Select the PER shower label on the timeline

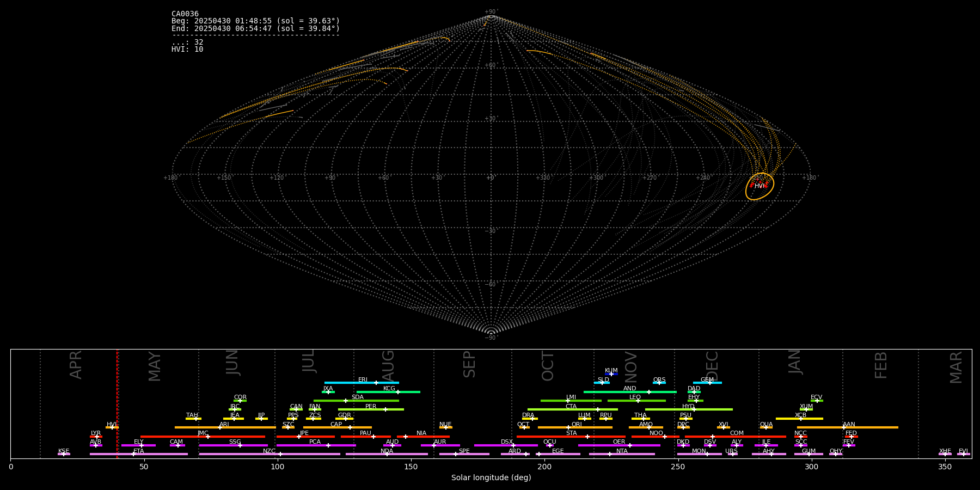pos(371,407)
